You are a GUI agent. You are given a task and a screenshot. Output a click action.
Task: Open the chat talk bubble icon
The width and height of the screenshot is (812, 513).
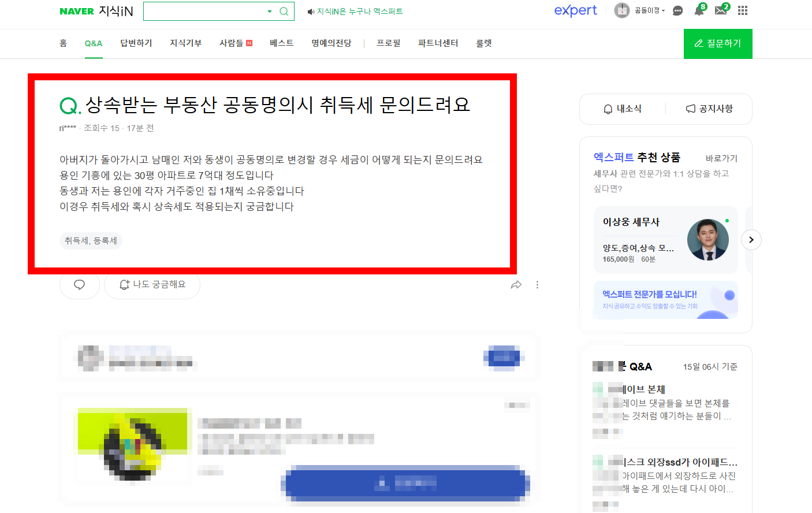point(678,10)
